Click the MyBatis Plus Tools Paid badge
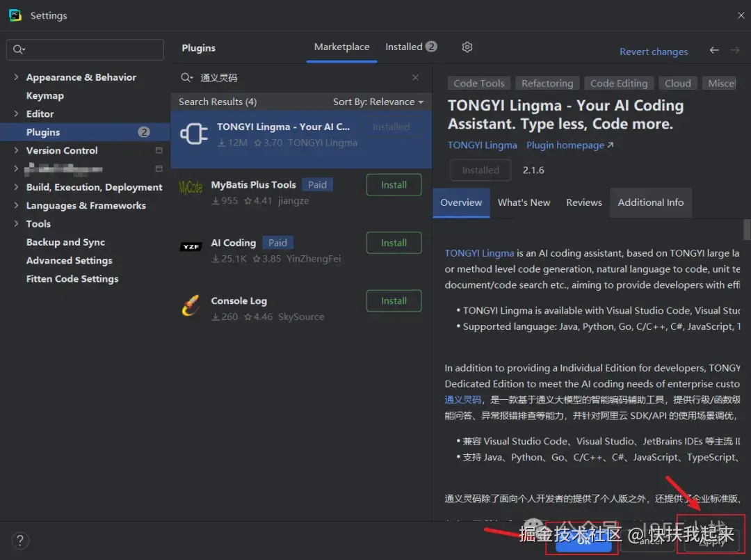Screen dimensions: 751x560 tap(317, 185)
